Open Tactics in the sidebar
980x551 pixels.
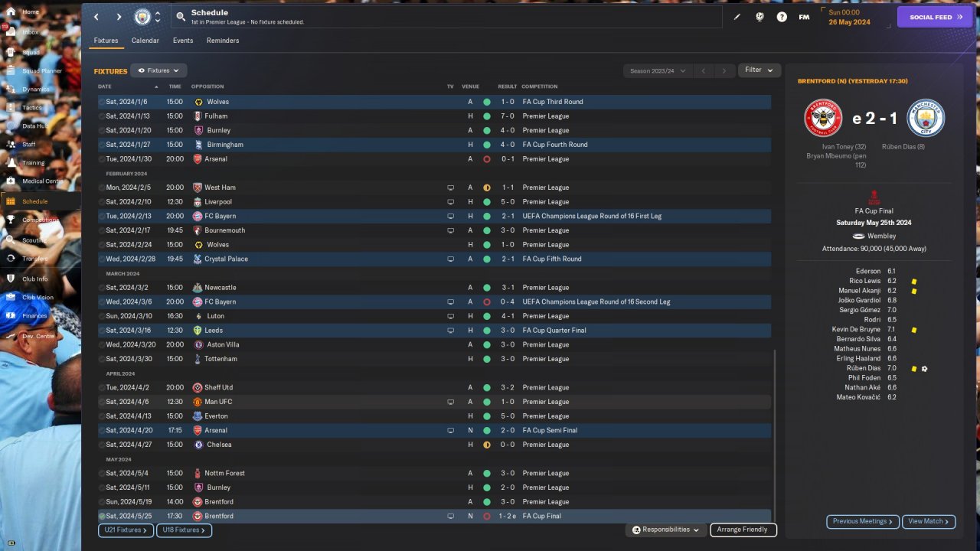(x=32, y=108)
